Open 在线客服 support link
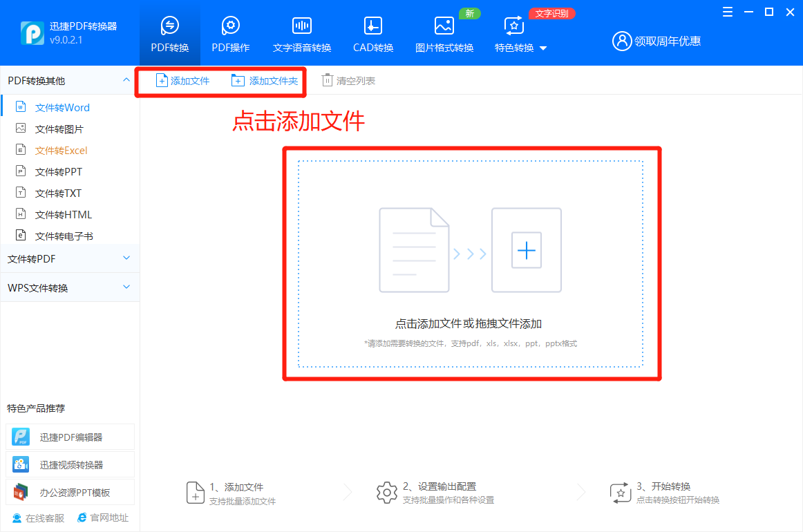803x532 pixels. (39, 518)
